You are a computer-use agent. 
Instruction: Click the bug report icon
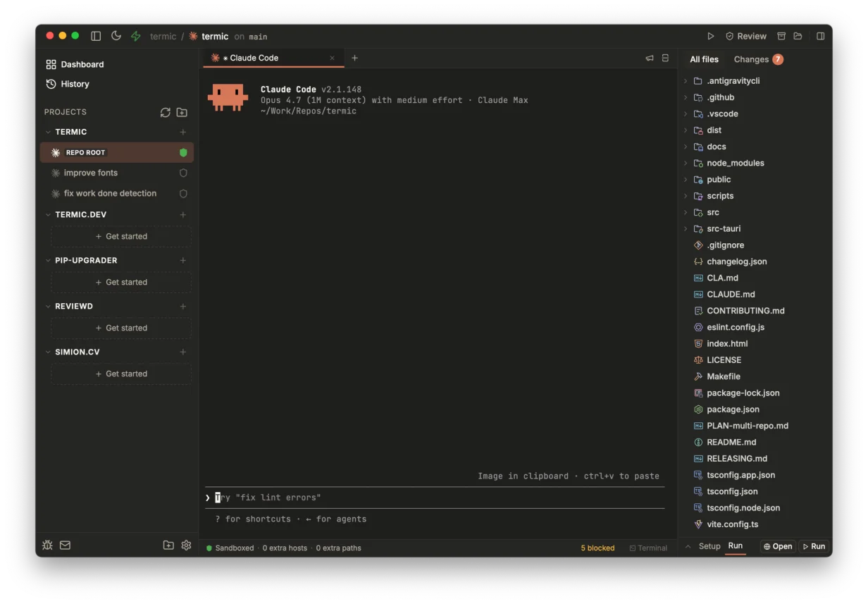tap(47, 545)
